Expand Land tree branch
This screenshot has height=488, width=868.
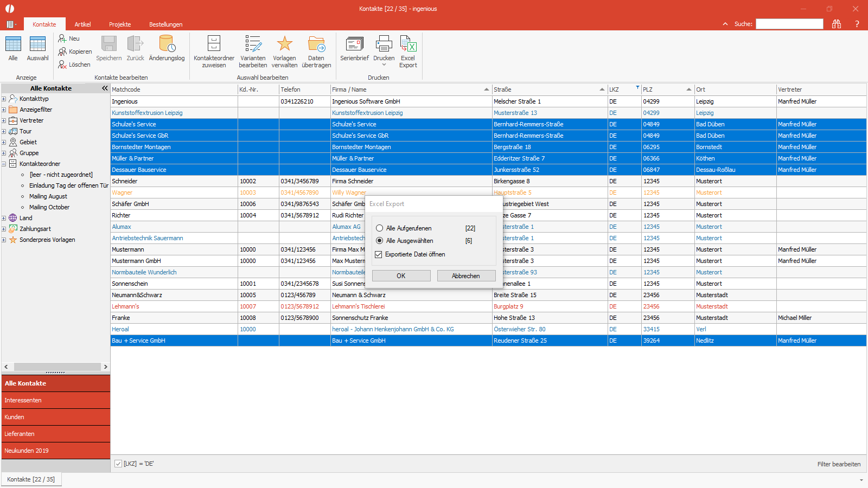point(4,218)
